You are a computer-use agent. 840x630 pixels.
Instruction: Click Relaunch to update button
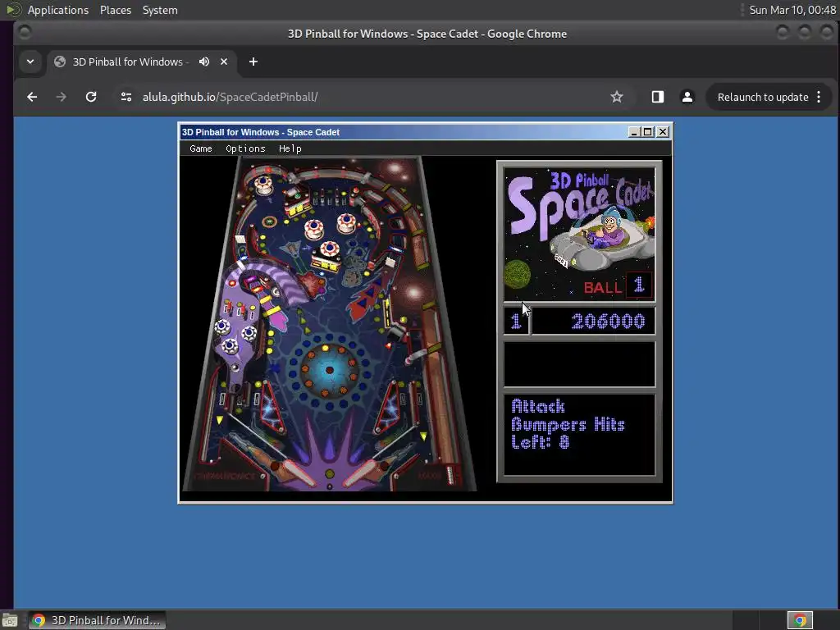(x=762, y=97)
